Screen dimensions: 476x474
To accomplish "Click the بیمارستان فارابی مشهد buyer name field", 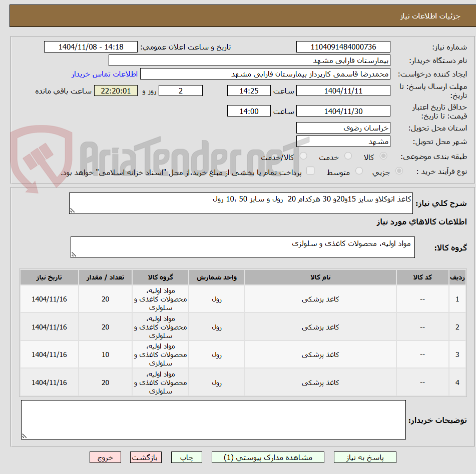I will click(249, 60).
